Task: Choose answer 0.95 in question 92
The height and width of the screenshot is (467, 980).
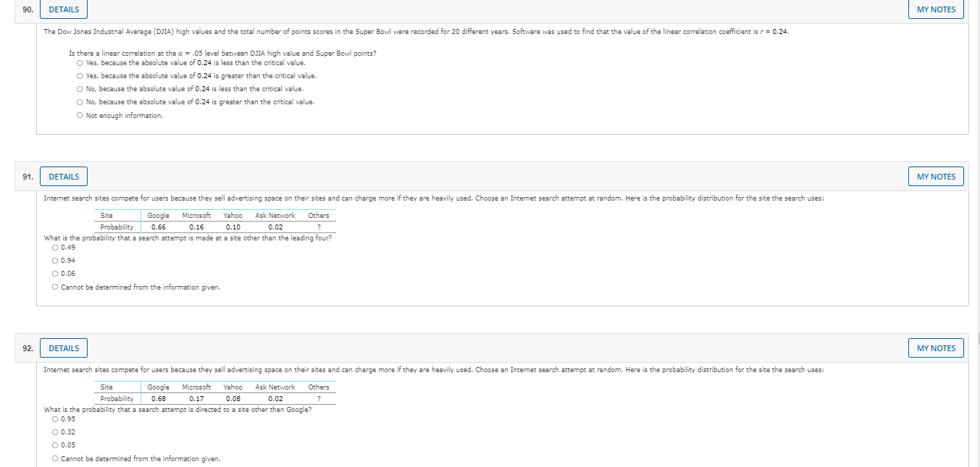Action: [x=54, y=418]
